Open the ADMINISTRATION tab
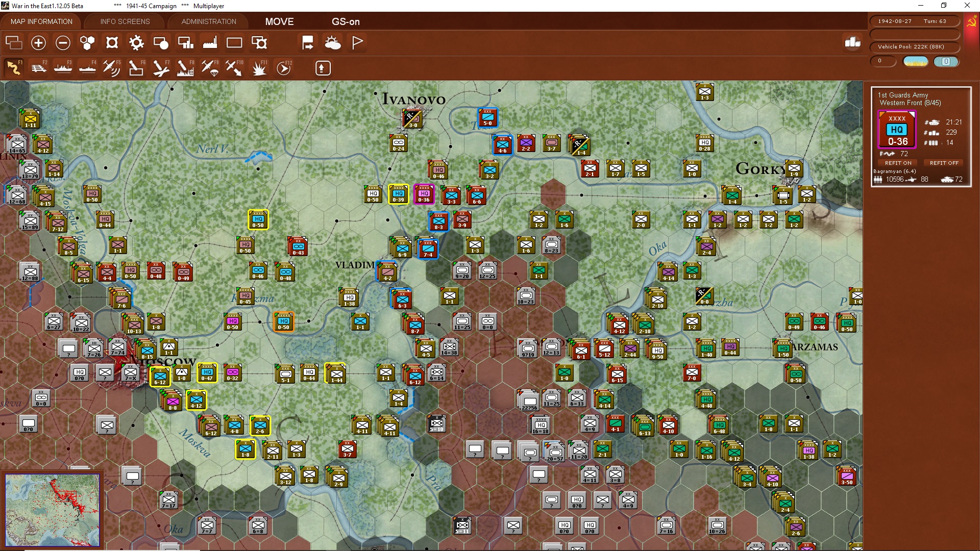This screenshot has width=980, height=551. click(x=209, y=21)
